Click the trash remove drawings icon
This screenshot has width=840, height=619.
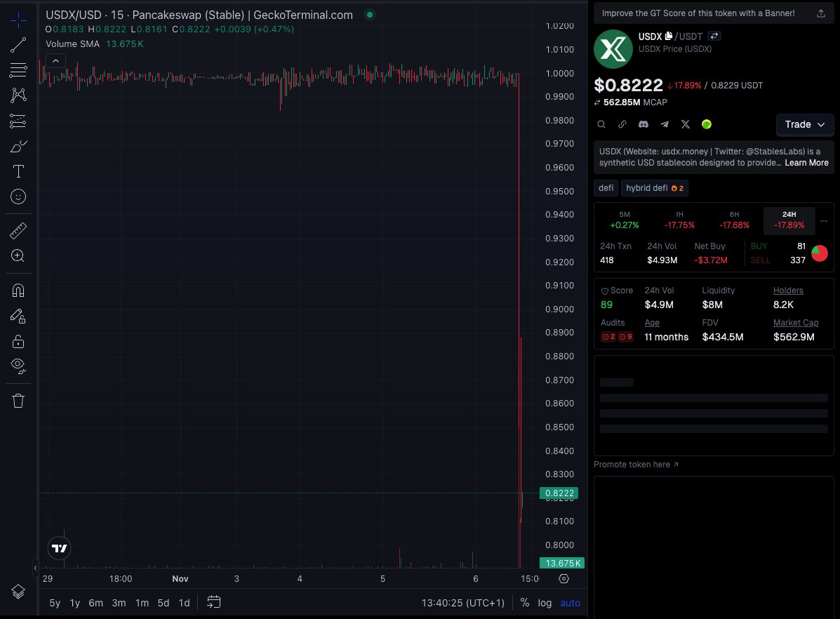[18, 401]
